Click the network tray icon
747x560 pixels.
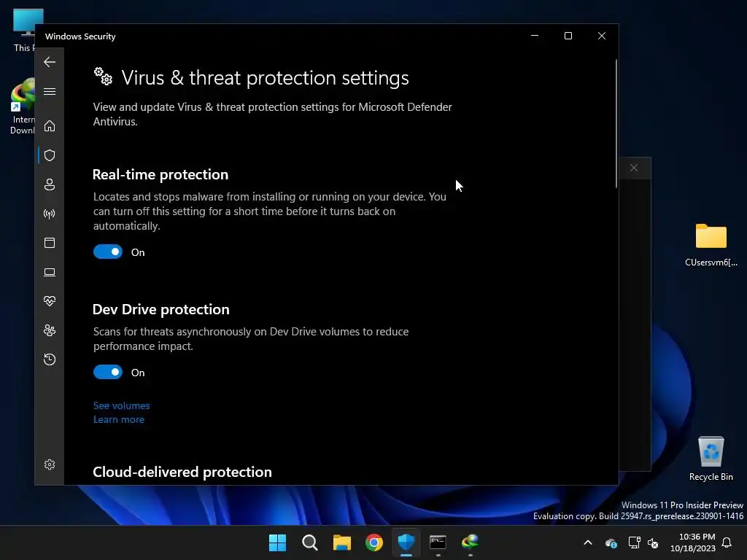click(x=634, y=542)
